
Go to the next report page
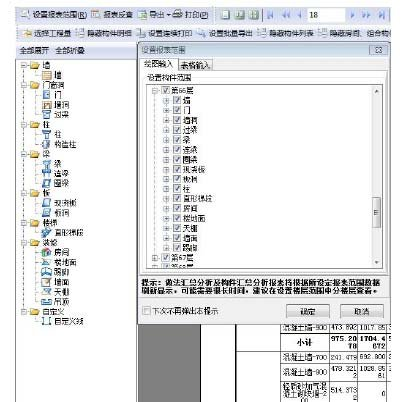coord(352,15)
